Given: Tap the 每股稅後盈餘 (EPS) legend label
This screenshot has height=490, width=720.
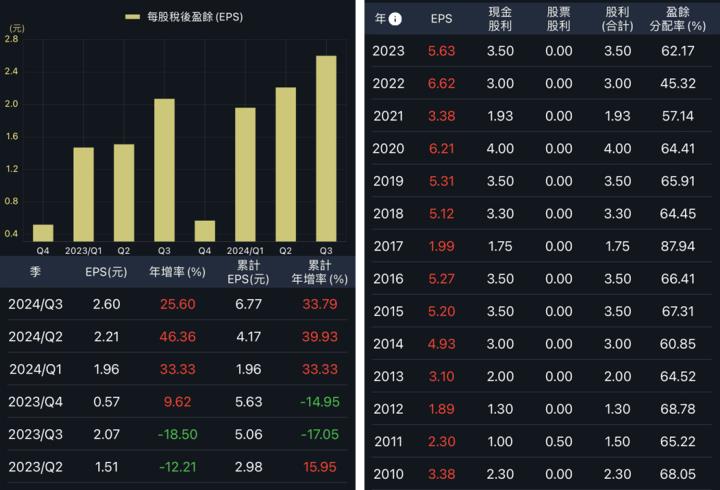Looking at the screenshot, I should click(194, 17).
